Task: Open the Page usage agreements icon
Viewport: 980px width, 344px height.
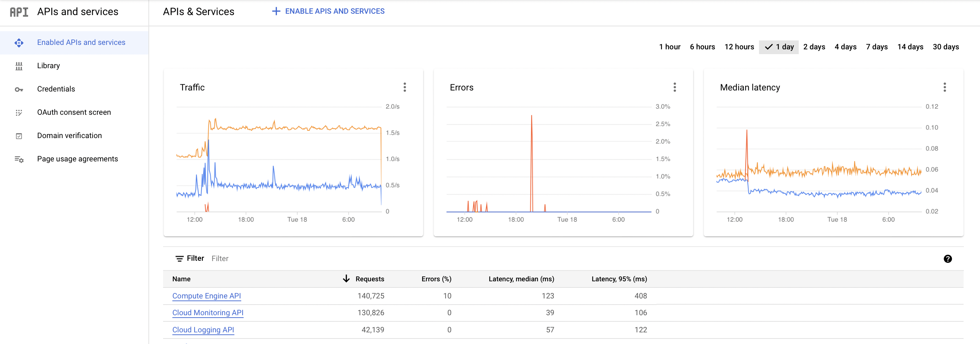Action: click(19, 159)
